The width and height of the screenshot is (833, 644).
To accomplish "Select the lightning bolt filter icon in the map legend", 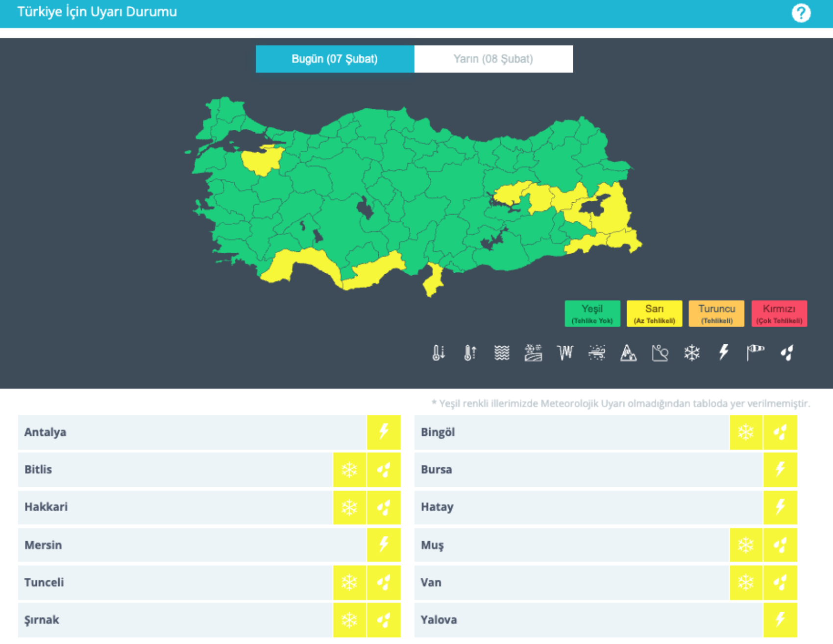I will coord(723,353).
